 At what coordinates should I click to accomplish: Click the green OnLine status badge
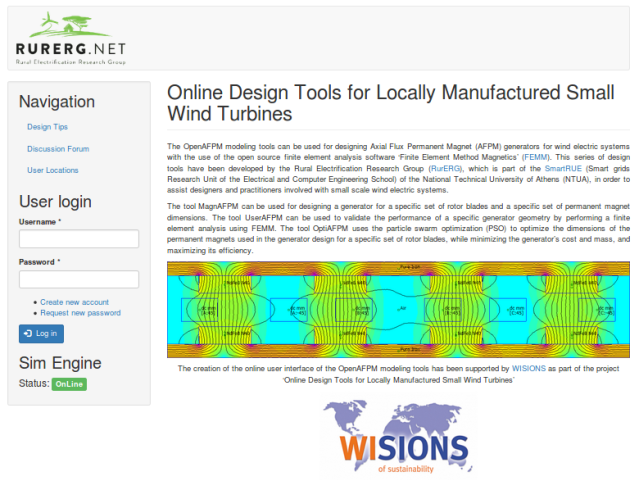click(69, 384)
